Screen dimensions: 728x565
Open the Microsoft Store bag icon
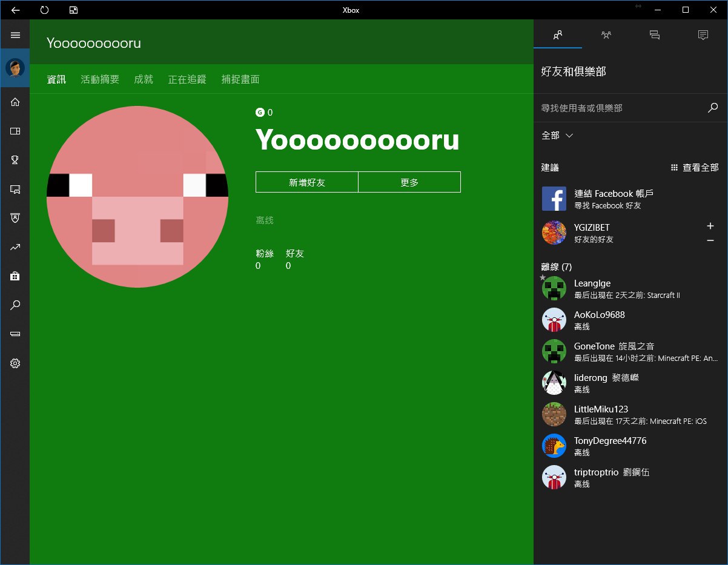pos(15,276)
